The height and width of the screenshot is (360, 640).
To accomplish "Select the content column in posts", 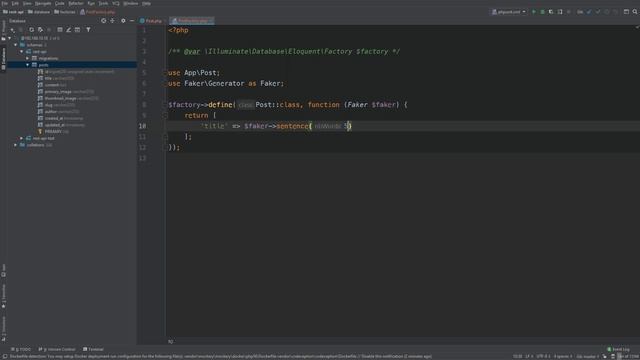I will 52,85.
